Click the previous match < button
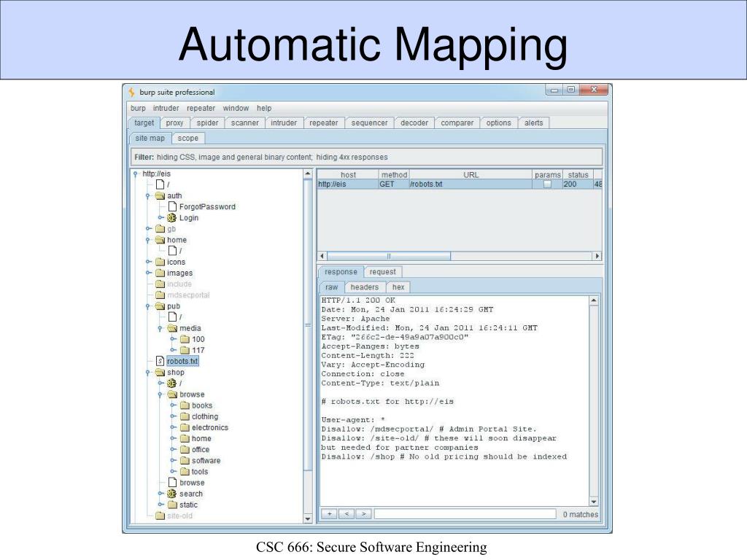Screen dimensions: 747x560 pyautogui.click(x=347, y=514)
